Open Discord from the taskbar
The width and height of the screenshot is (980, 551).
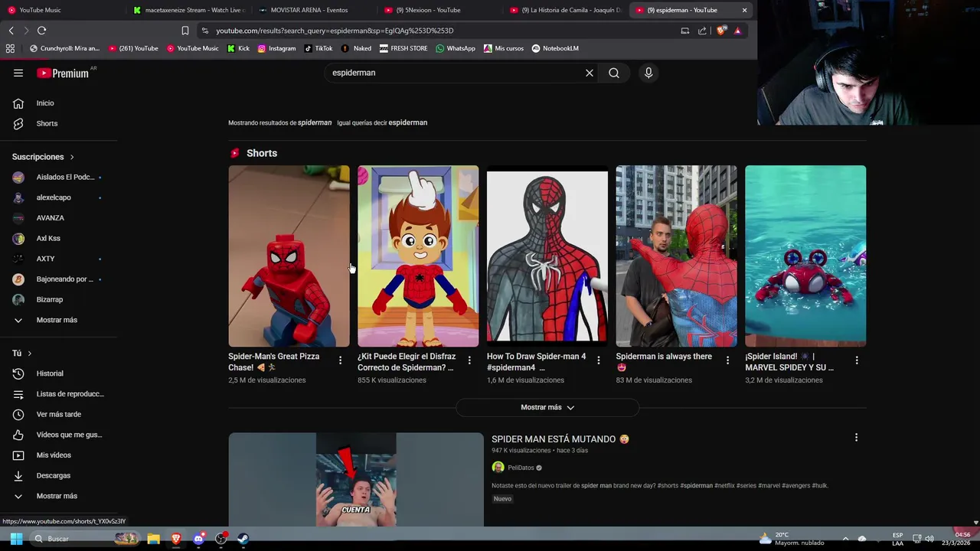(199, 539)
